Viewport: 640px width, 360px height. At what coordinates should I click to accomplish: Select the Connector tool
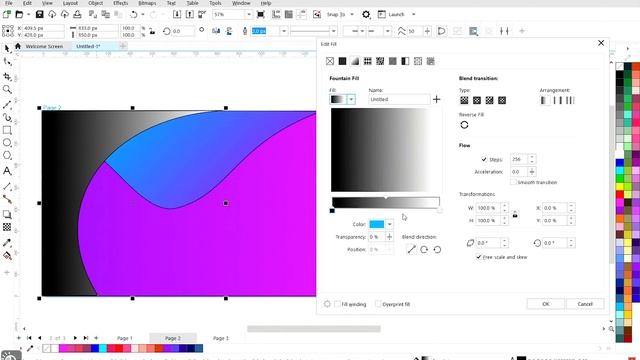pyautogui.click(x=7, y=199)
